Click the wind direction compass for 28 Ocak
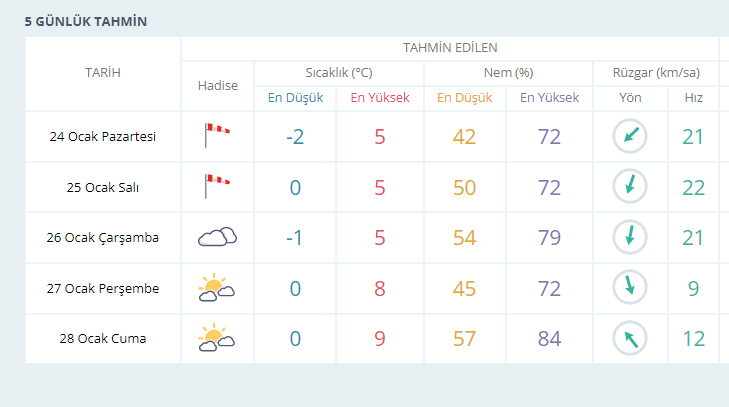Screen dimensions: 729x407 pos(630,339)
